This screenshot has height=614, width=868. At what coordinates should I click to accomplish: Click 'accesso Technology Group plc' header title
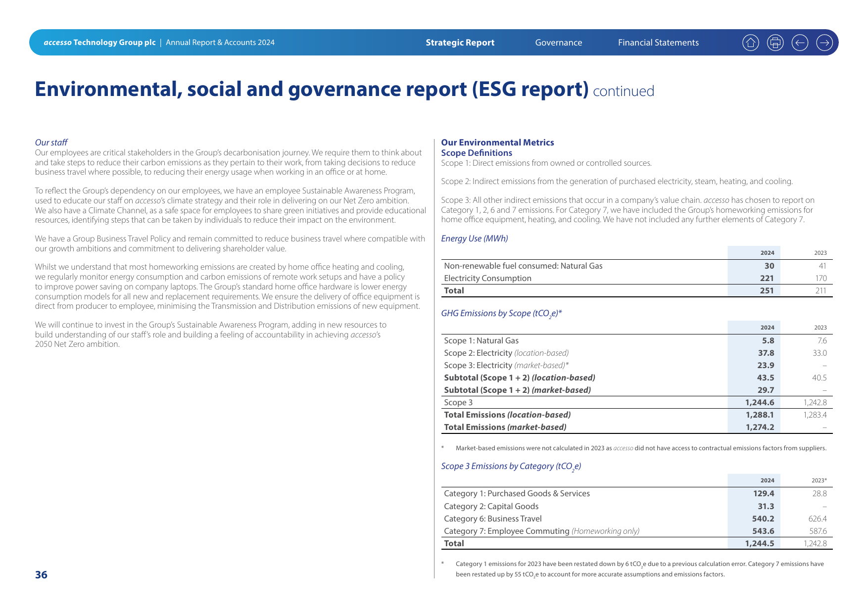pos(99,43)
